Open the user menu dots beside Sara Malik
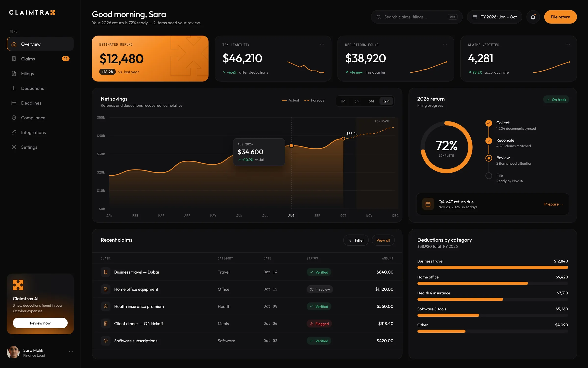Screen dimensions: 588x368 pyautogui.click(x=71, y=352)
